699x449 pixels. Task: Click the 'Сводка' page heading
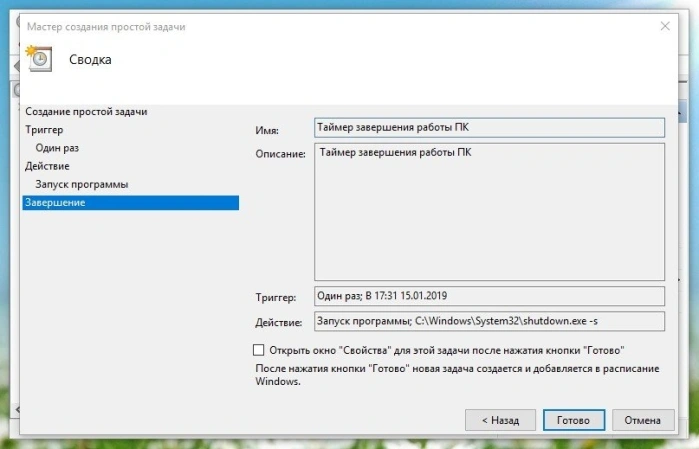pyautogui.click(x=90, y=60)
